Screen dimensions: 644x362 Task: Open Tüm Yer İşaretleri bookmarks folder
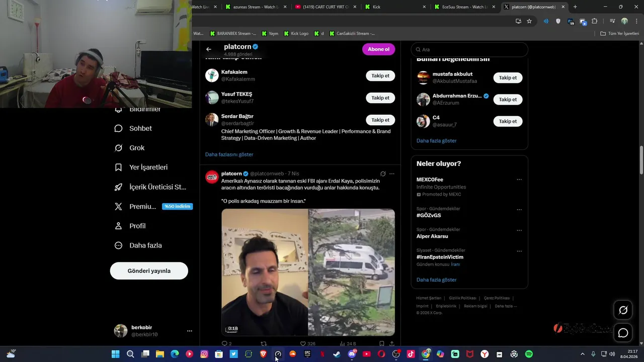(x=620, y=34)
